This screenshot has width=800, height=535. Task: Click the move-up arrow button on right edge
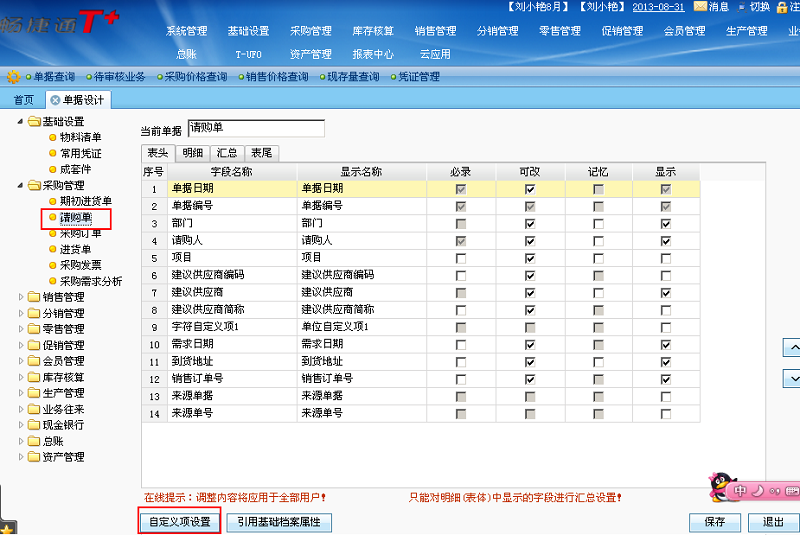coord(793,347)
